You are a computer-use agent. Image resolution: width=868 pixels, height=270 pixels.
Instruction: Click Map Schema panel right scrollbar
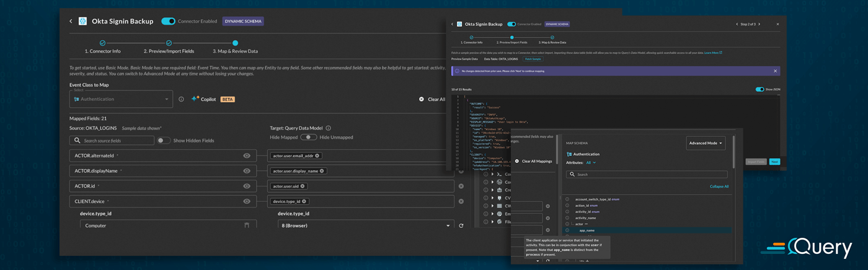(735, 152)
